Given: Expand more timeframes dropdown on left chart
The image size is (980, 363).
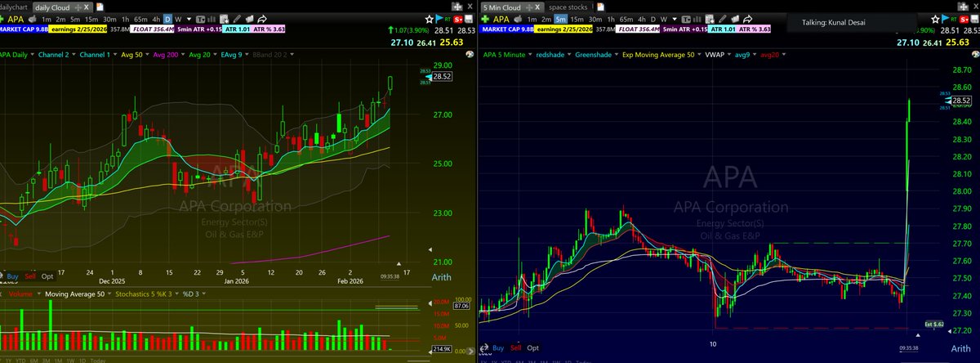Looking at the screenshot, I should 189,20.
